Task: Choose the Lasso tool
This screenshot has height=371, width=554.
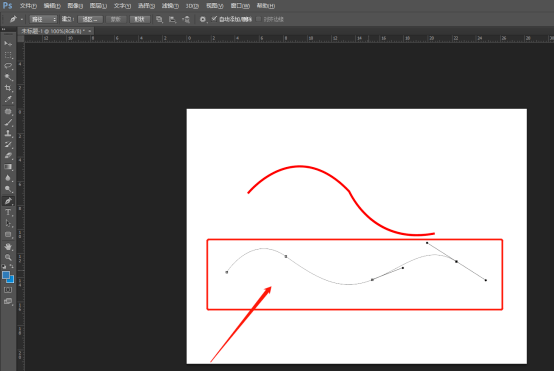Action: pyautogui.click(x=8, y=66)
